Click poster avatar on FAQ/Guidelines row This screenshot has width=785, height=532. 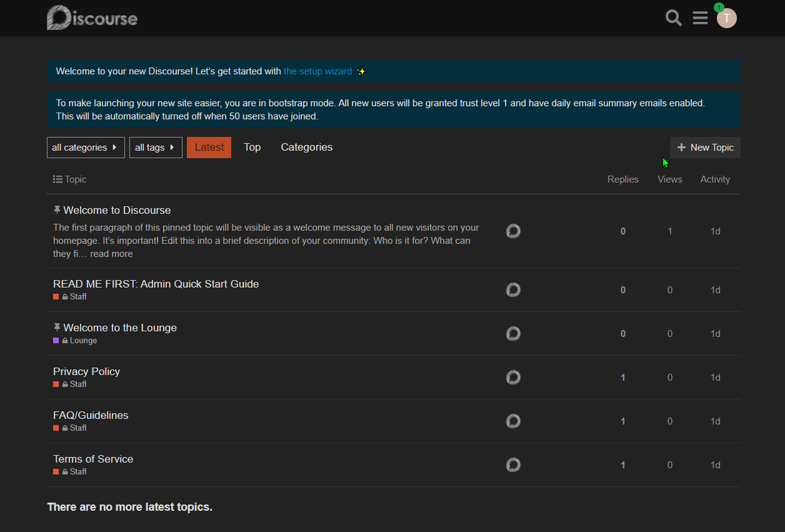click(514, 421)
